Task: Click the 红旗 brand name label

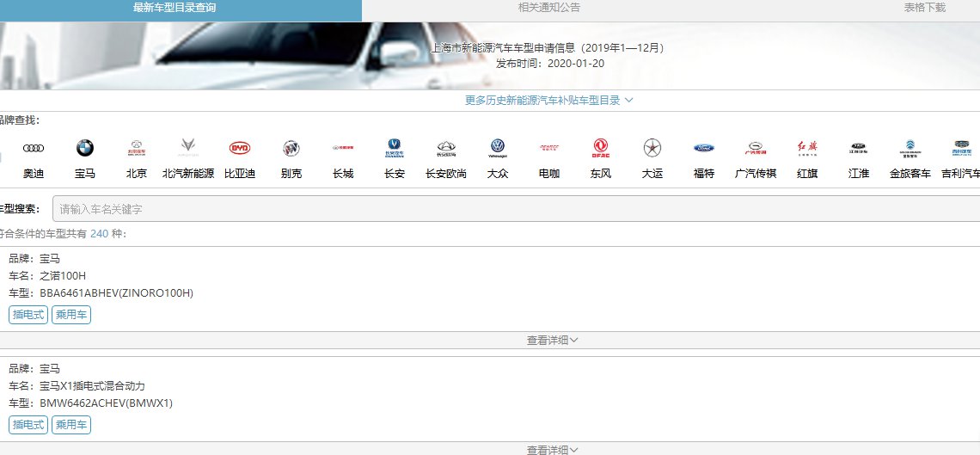Action: point(807,174)
